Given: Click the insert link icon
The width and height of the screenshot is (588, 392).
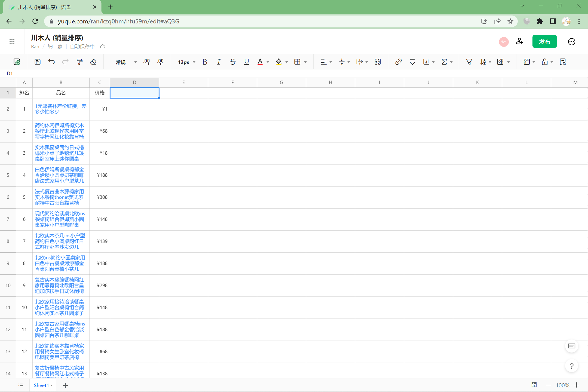Looking at the screenshot, I should 398,62.
